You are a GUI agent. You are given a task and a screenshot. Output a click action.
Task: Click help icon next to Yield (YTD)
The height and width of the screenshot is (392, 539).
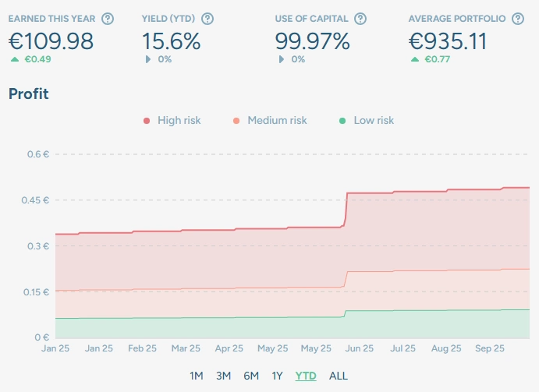click(x=207, y=19)
